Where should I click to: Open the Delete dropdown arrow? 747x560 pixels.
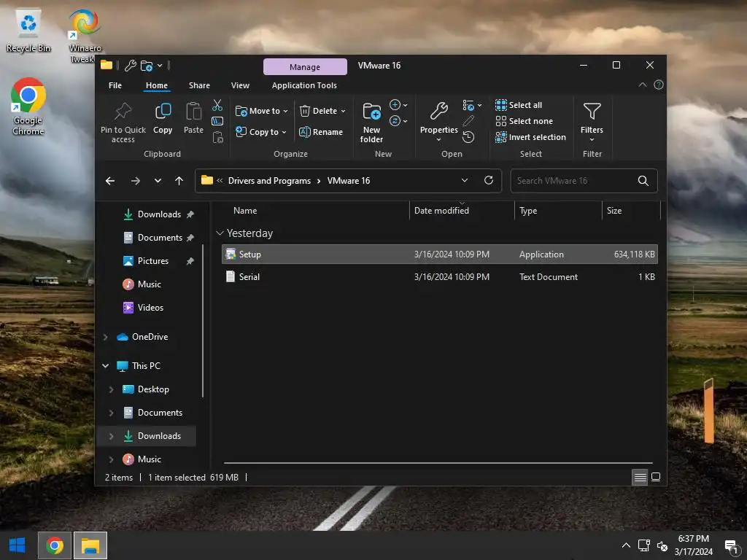[x=343, y=111]
